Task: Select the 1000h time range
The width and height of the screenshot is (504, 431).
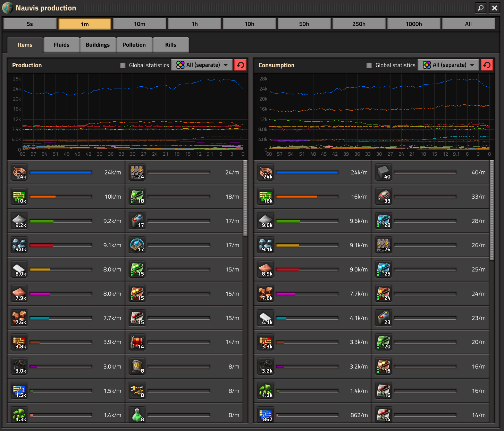Action: tap(414, 24)
